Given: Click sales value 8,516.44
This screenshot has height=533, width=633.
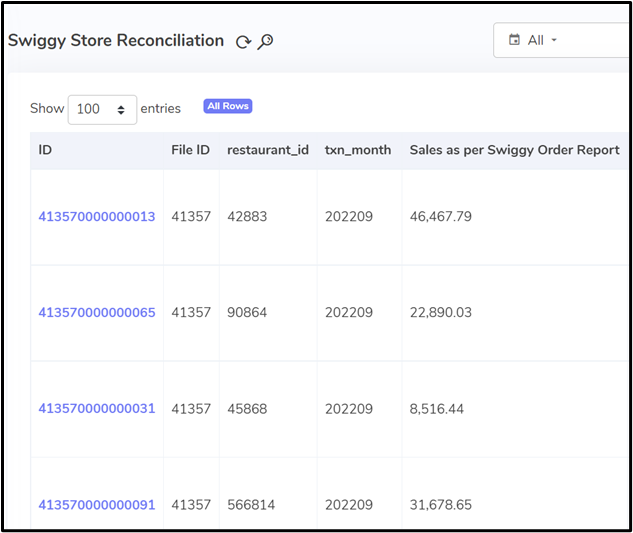Looking at the screenshot, I should point(437,409).
